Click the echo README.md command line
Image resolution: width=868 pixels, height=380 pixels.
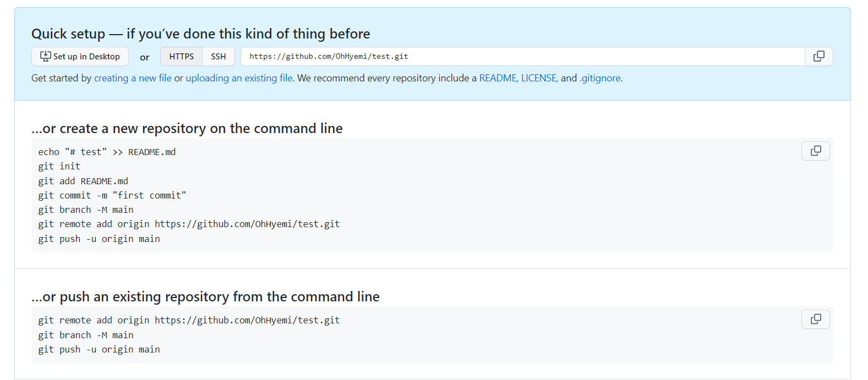107,152
